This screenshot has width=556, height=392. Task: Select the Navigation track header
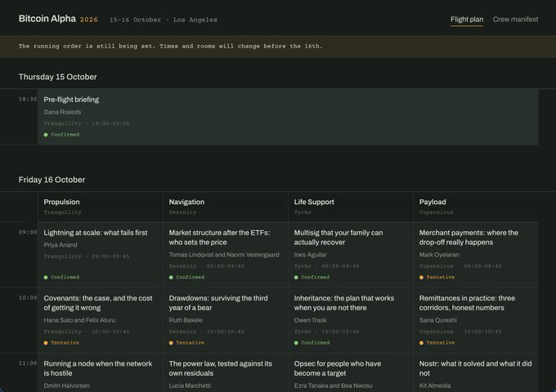click(x=186, y=202)
